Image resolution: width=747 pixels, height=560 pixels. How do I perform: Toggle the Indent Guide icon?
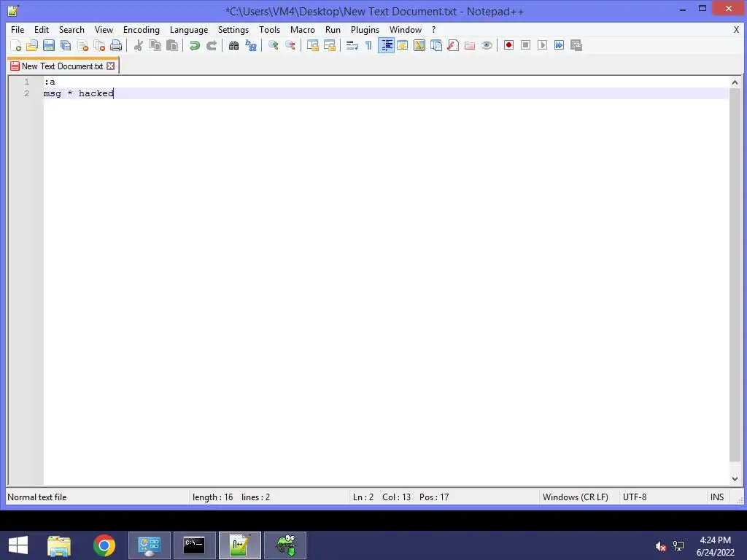click(386, 45)
